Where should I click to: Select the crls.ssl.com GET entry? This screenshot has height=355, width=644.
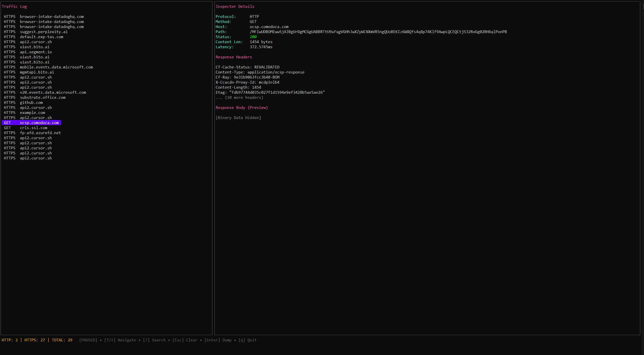(x=33, y=128)
